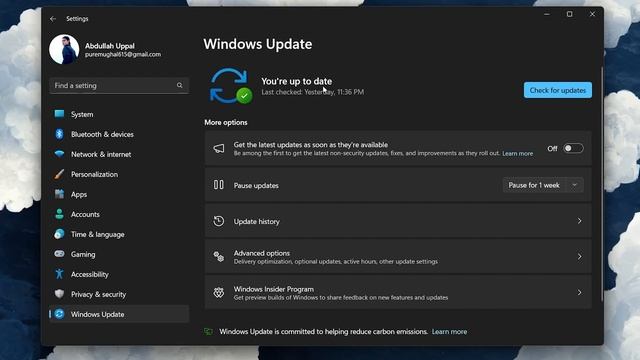Click the green leaf carbon emissions icon
640x360 pixels.
click(x=209, y=331)
